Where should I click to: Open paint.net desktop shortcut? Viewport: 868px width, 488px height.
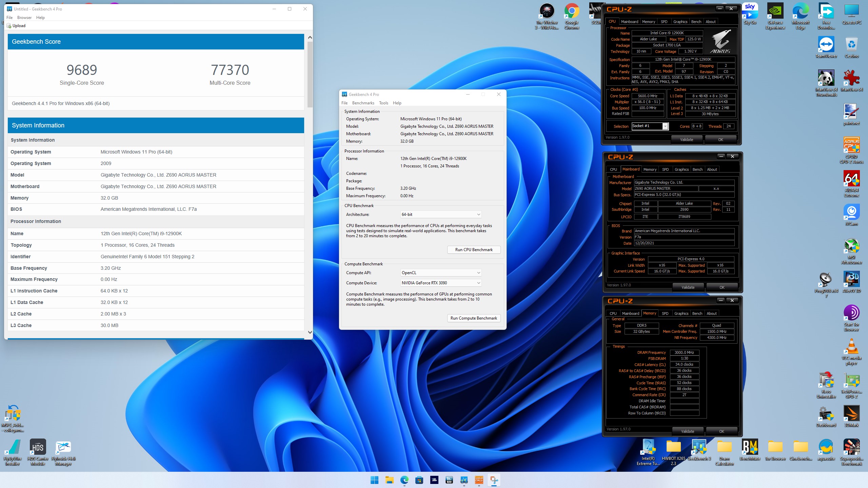click(851, 114)
